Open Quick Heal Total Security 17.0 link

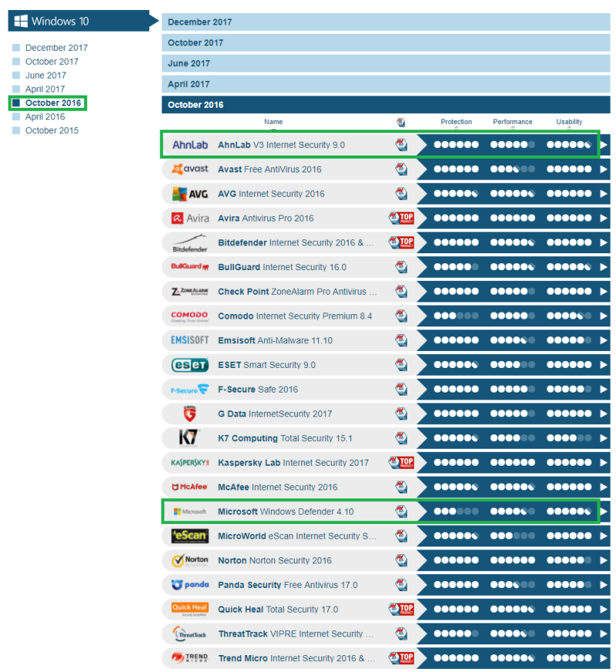pos(278,609)
